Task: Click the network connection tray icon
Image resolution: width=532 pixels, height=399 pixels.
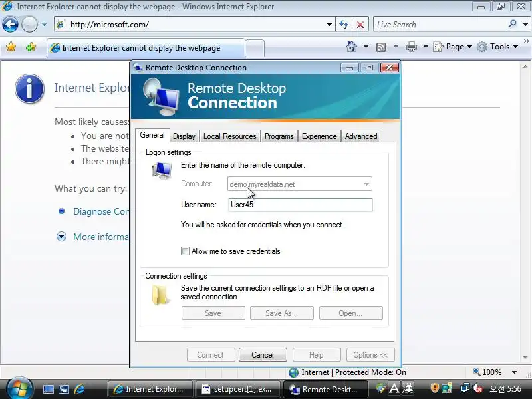Action: (x=465, y=388)
